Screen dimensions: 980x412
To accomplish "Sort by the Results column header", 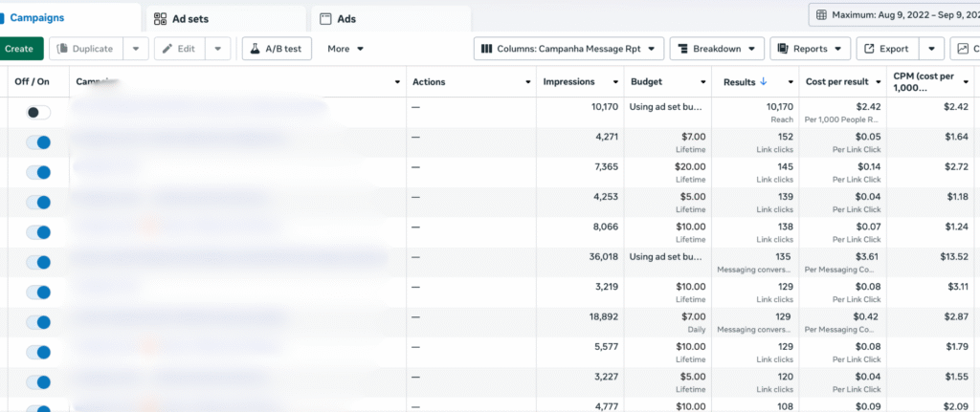I will point(743,82).
